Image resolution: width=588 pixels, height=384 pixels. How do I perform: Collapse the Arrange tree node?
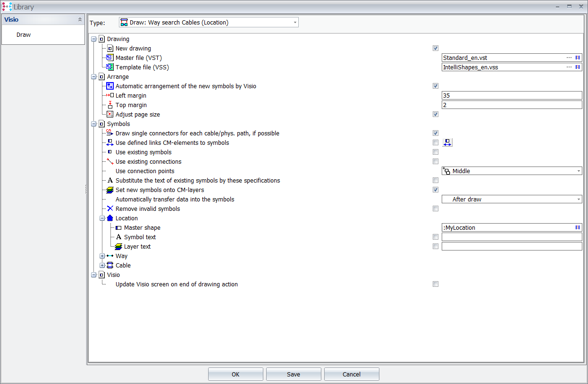[x=94, y=76]
